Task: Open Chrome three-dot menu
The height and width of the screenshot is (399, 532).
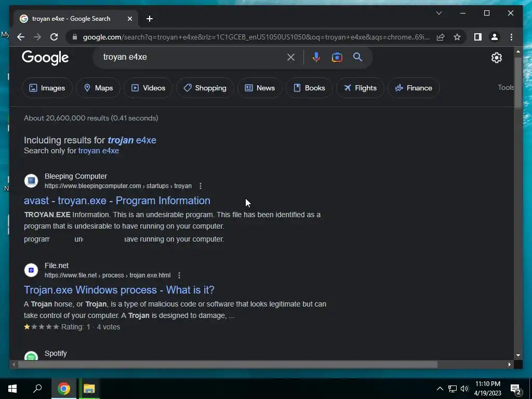Action: tap(511, 37)
